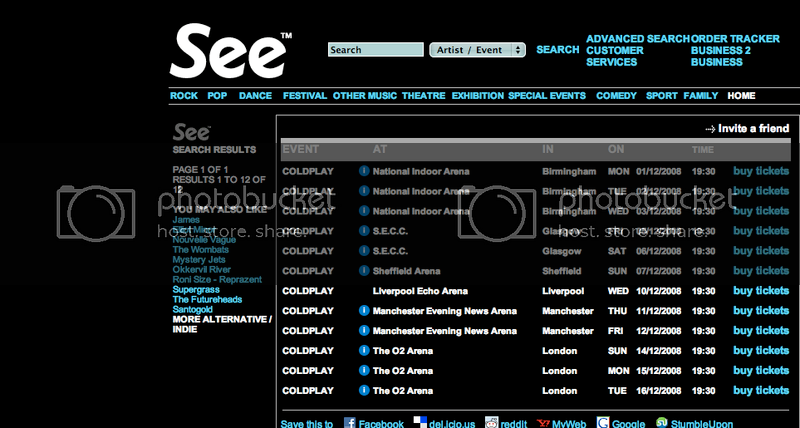The width and height of the screenshot is (800, 428).
Task: Open the SPORT section
Action: (x=662, y=95)
